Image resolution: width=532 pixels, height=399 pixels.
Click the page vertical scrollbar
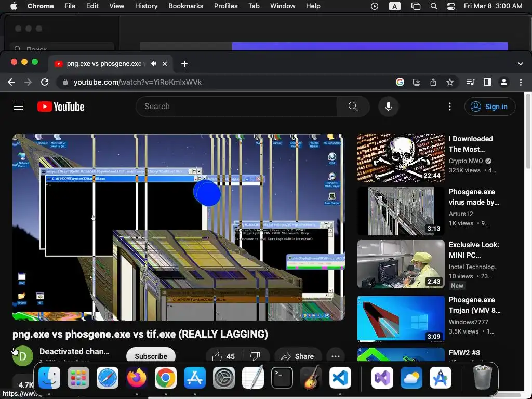point(528,130)
